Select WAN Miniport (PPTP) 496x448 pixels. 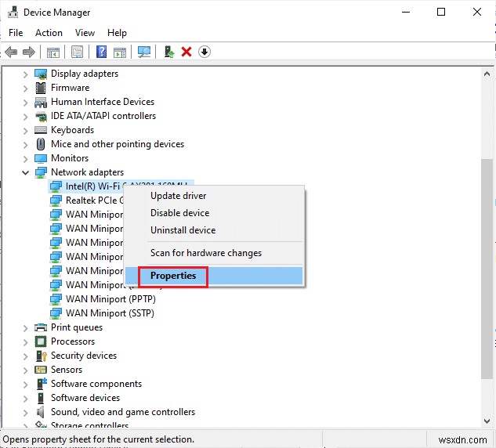click(110, 299)
